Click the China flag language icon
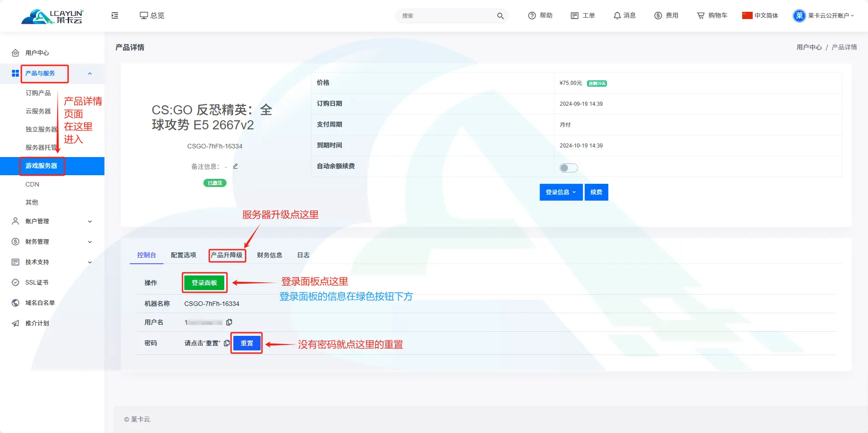This screenshot has height=433, width=868. point(747,15)
